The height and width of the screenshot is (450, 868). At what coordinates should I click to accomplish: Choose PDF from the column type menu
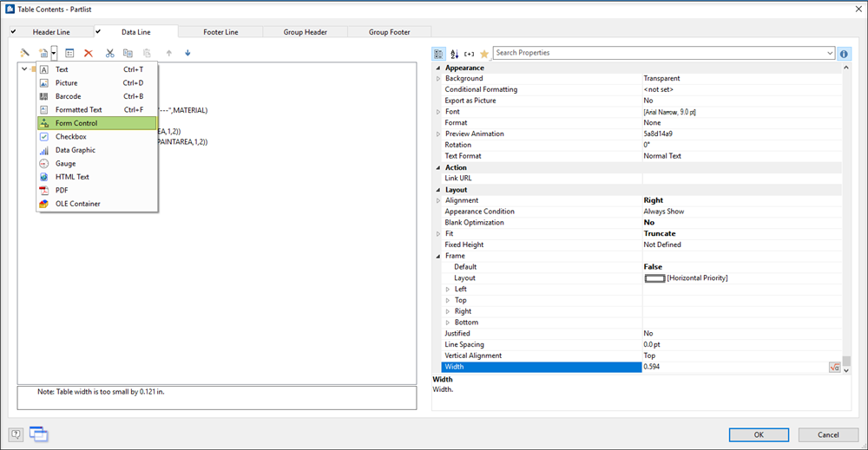(x=97, y=190)
